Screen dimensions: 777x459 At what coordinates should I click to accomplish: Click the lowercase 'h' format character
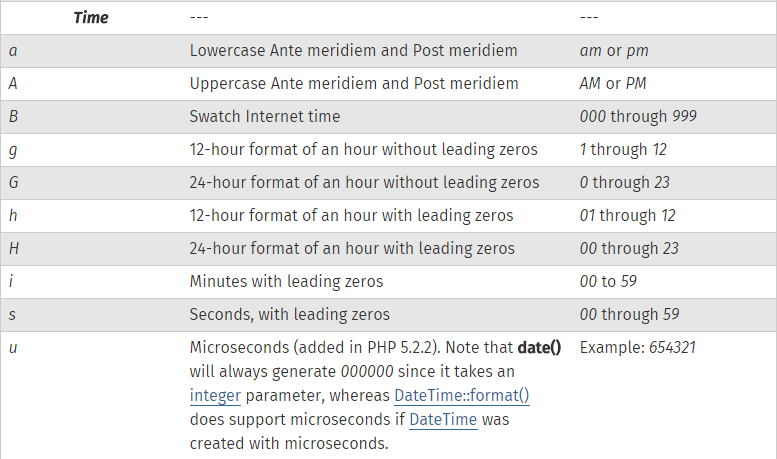[13, 216]
